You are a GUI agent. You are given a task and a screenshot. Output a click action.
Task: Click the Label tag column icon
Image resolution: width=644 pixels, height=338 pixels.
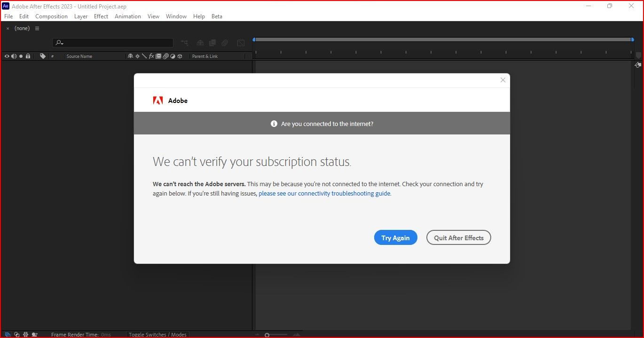(x=43, y=56)
